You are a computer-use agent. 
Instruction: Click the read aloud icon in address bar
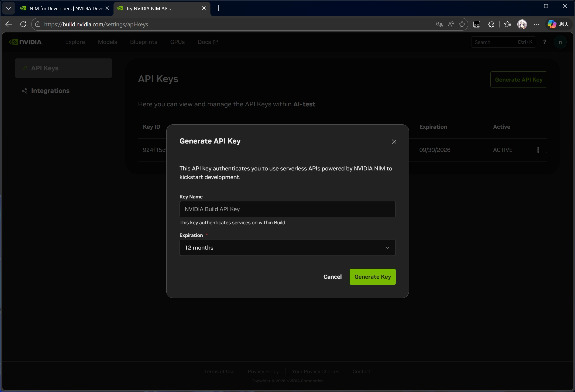click(451, 24)
